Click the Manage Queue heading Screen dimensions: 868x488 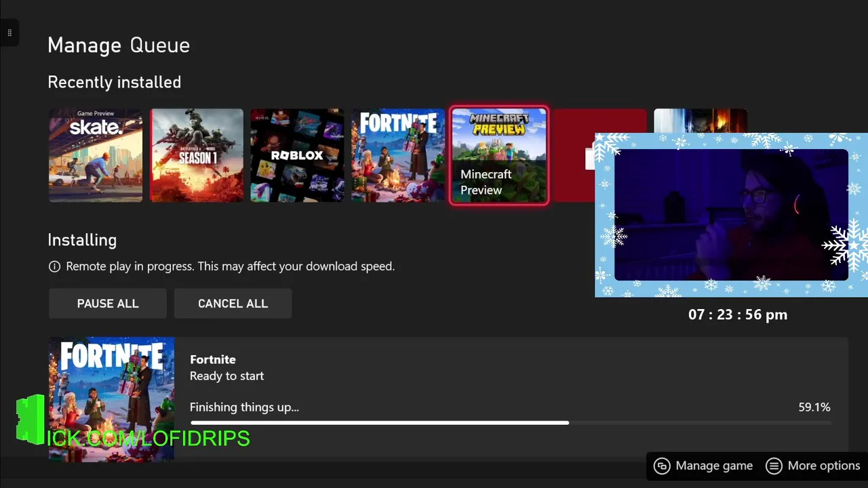point(119,45)
